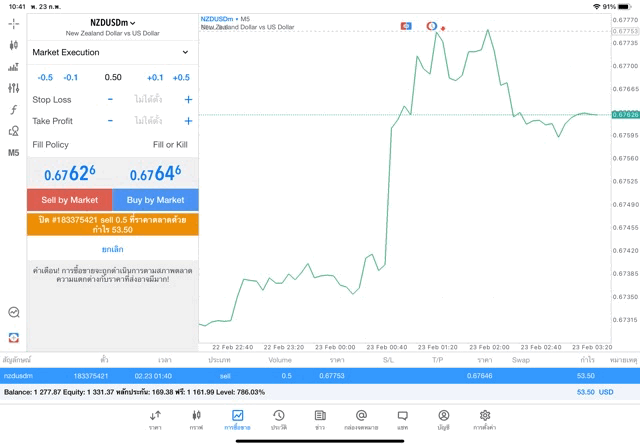The width and height of the screenshot is (640, 447).
Task: Tap the red-blue trade panel icon in sidebar
Action: coord(13,338)
